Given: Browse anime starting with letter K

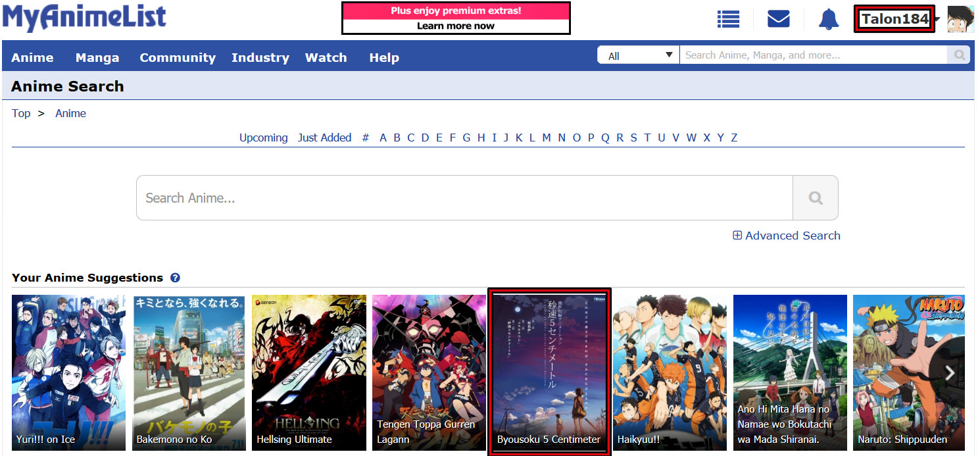Looking at the screenshot, I should (519, 138).
